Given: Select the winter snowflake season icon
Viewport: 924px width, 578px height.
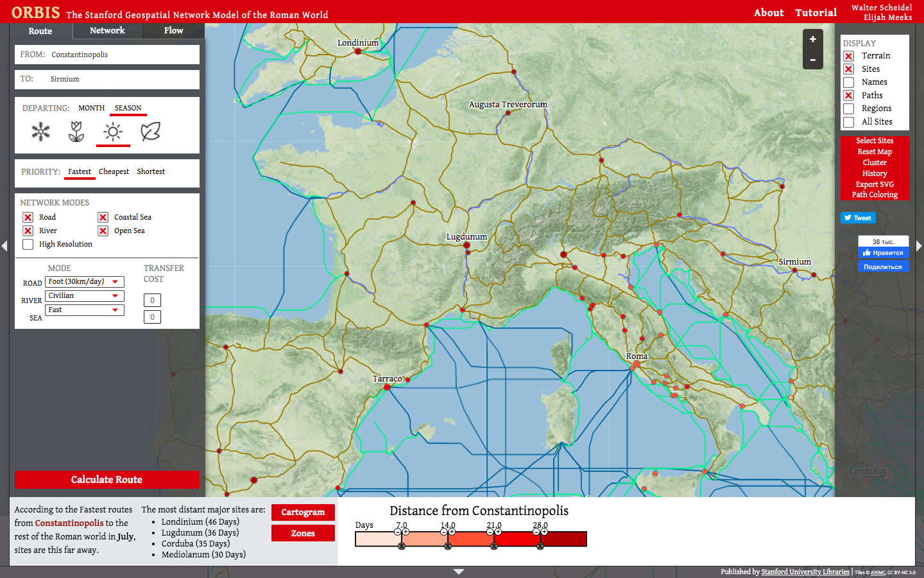Looking at the screenshot, I should click(40, 132).
